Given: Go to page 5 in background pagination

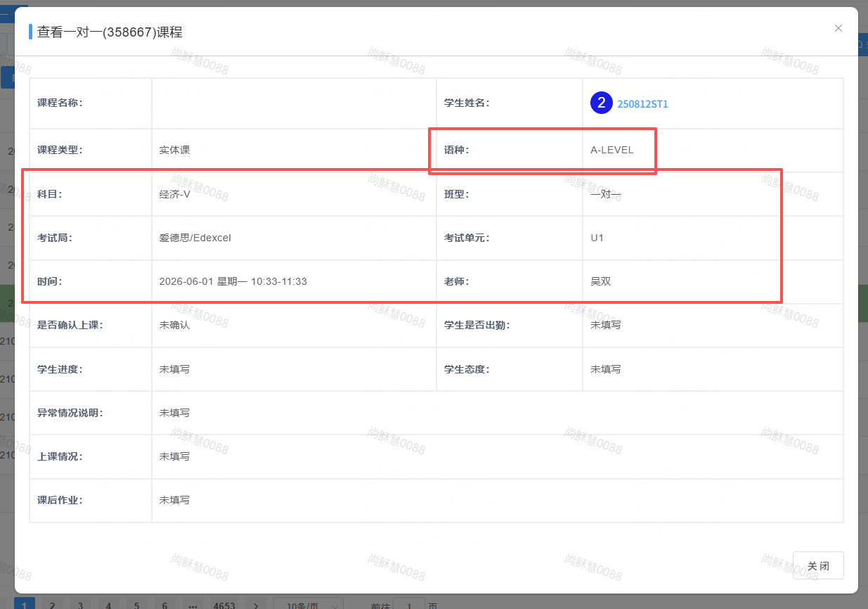Looking at the screenshot, I should 136,605.
